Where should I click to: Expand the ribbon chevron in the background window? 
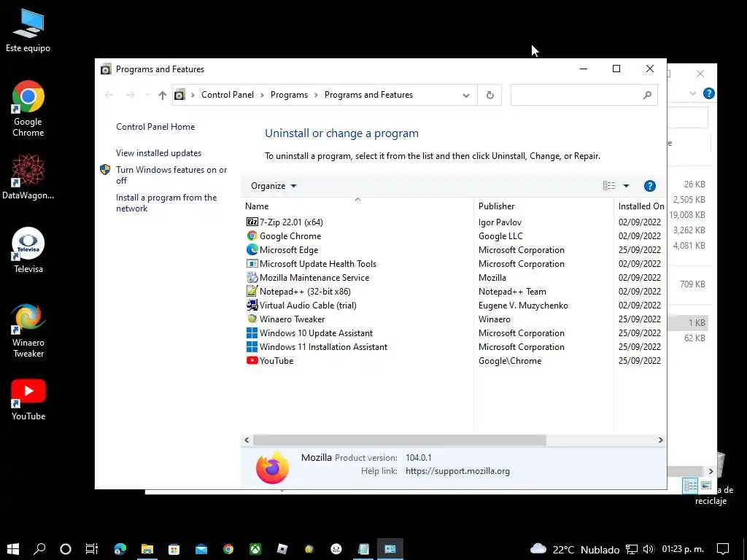click(x=693, y=93)
